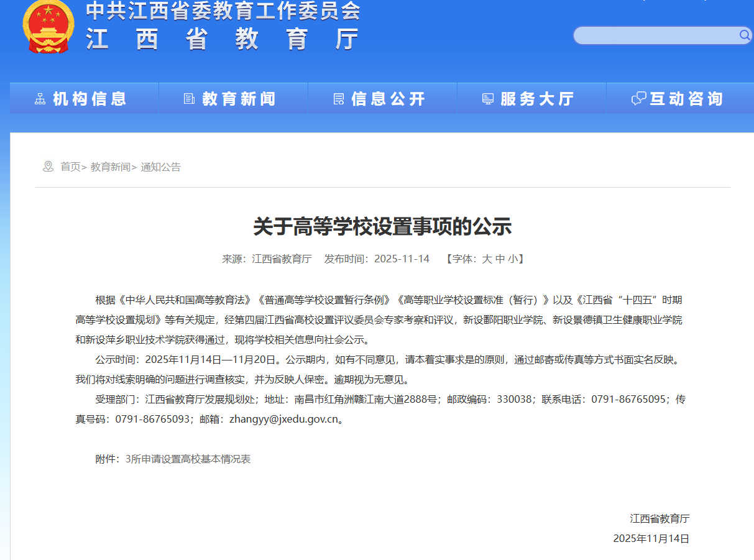
Task: Open the 机构信息 navigation menu
Action: 90,99
